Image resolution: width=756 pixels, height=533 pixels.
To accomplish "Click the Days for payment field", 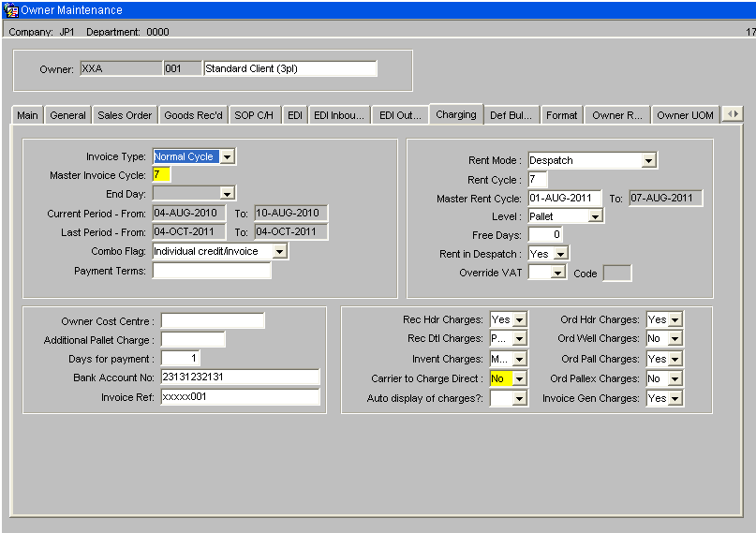I will [180, 358].
